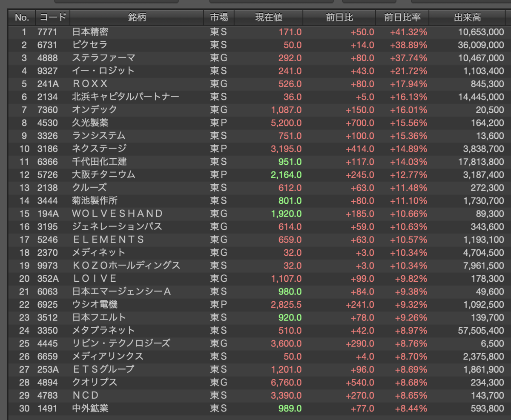Image resolution: width=511 pixels, height=420 pixels.
Task: Click the percentage +38.89%
Action: tap(408, 45)
